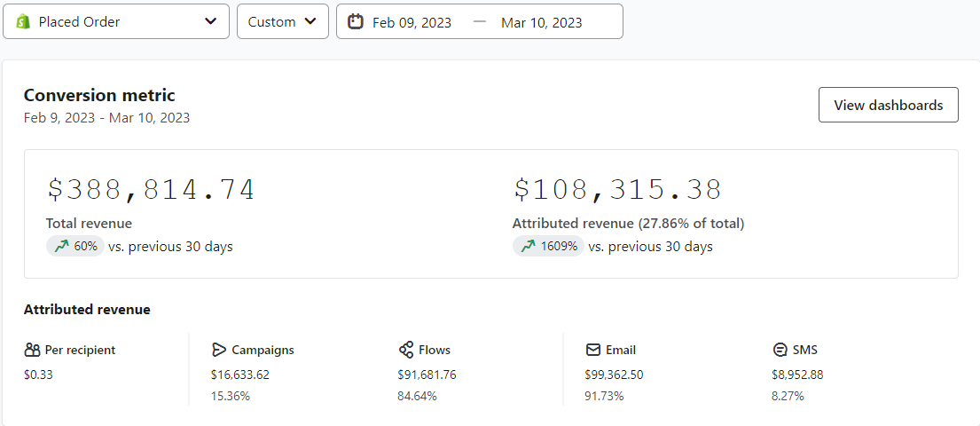Click Attributed revenue (27.86% of total) label
The image size is (980, 426).
point(628,224)
